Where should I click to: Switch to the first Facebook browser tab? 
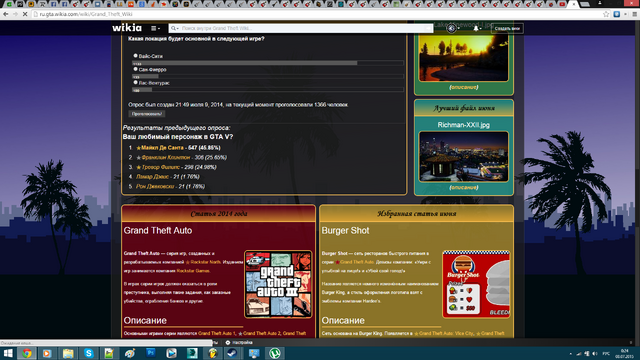click(x=54, y=4)
